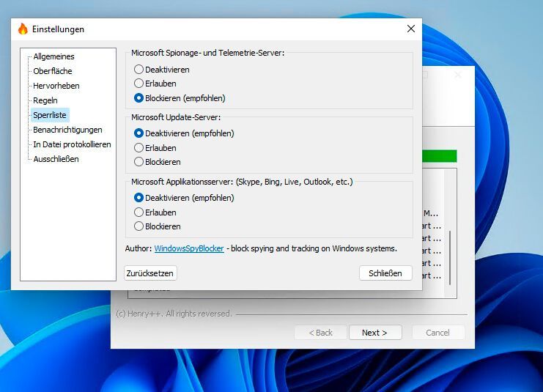
Task: Click Next > in the installer window
Action: [x=375, y=333]
